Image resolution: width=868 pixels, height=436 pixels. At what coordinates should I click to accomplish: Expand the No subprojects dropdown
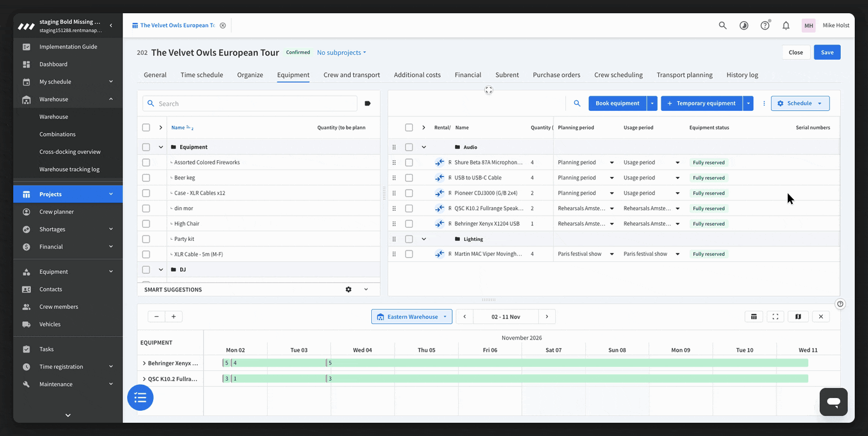click(x=341, y=52)
